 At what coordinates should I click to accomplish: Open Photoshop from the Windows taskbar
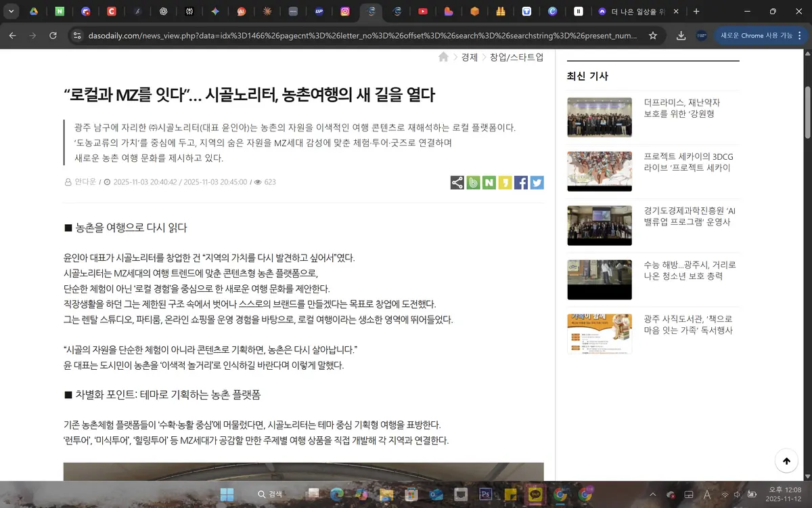coord(485,494)
